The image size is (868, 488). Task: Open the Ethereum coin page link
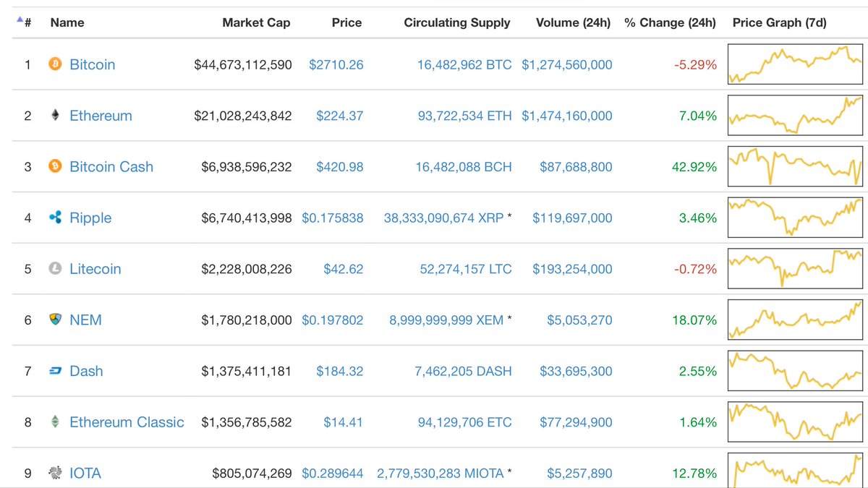tap(101, 116)
